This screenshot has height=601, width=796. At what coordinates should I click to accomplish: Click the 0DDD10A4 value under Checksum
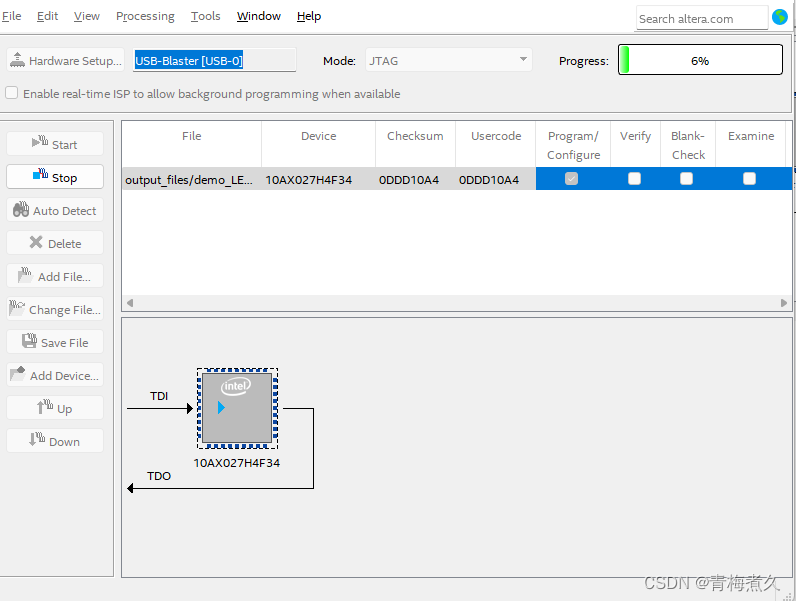[409, 180]
